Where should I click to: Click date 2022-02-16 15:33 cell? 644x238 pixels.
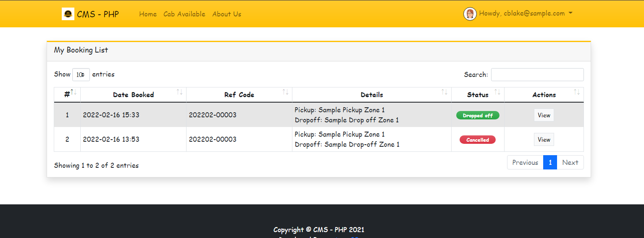(x=133, y=115)
